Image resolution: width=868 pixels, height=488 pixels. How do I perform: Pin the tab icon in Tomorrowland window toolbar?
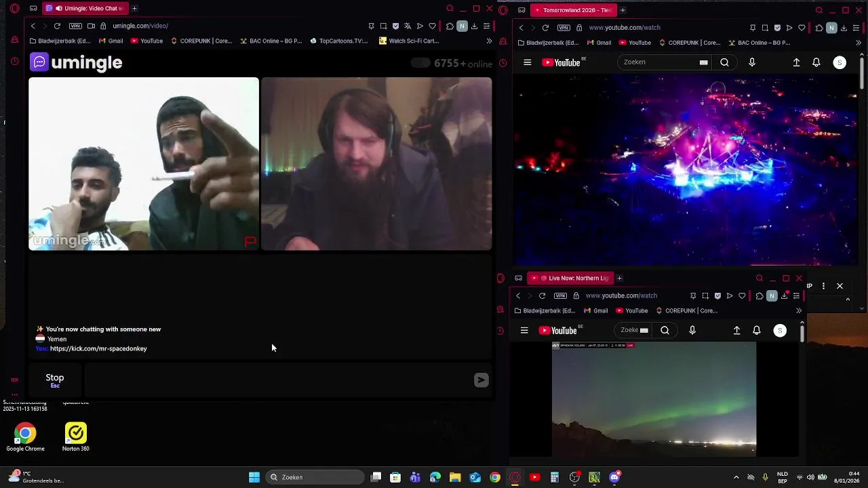(x=753, y=28)
